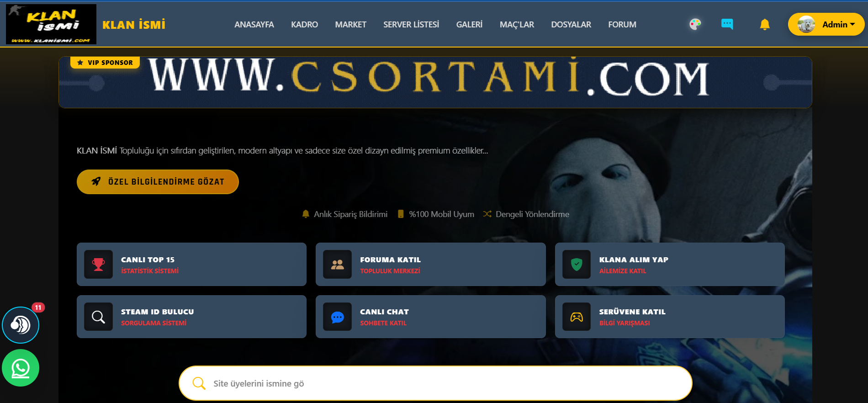This screenshot has width=868, height=403.
Task: Open the Foruma Katıl card title
Action: click(390, 260)
